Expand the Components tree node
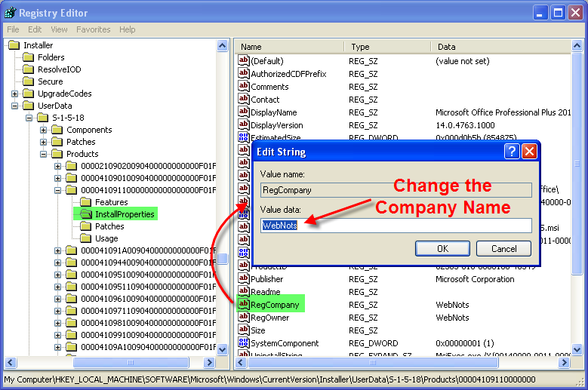The image size is (588, 390). (x=44, y=130)
